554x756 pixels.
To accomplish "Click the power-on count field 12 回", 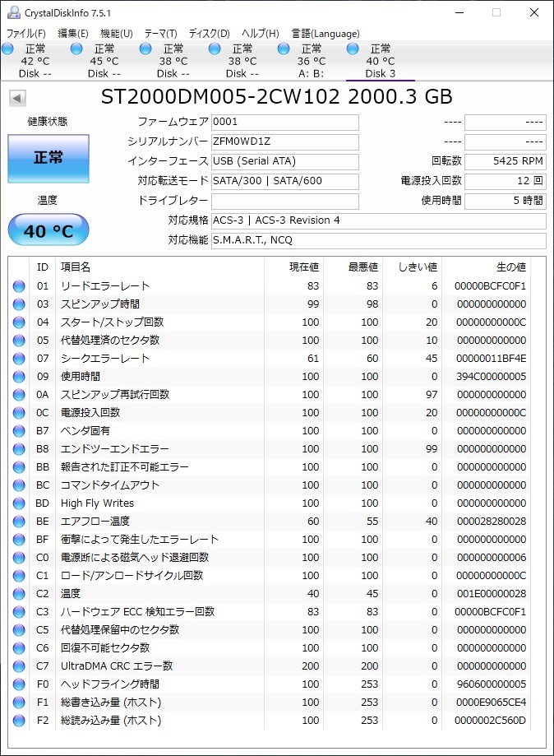I will tap(506, 181).
